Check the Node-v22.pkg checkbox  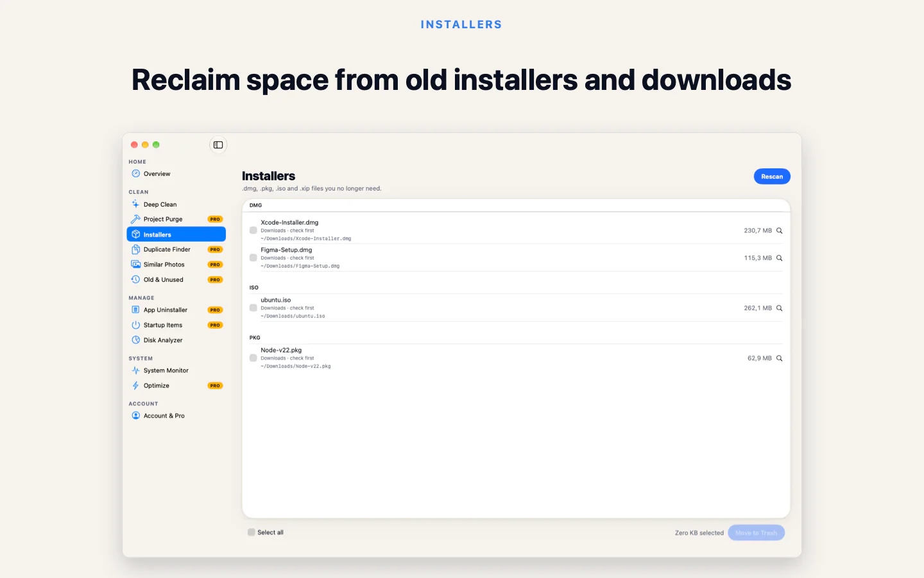click(253, 358)
